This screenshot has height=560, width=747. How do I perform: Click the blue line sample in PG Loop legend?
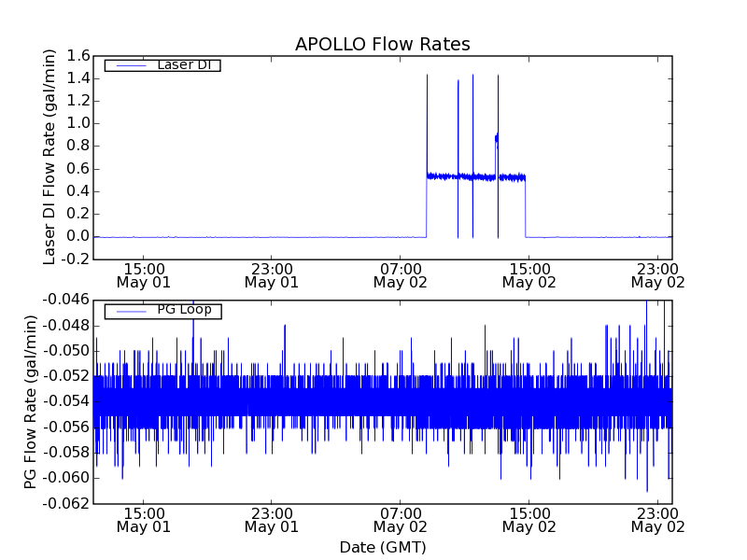click(129, 311)
